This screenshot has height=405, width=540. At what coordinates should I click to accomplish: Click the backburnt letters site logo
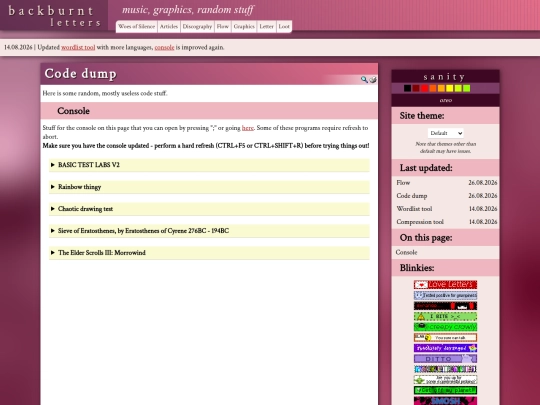(x=54, y=16)
